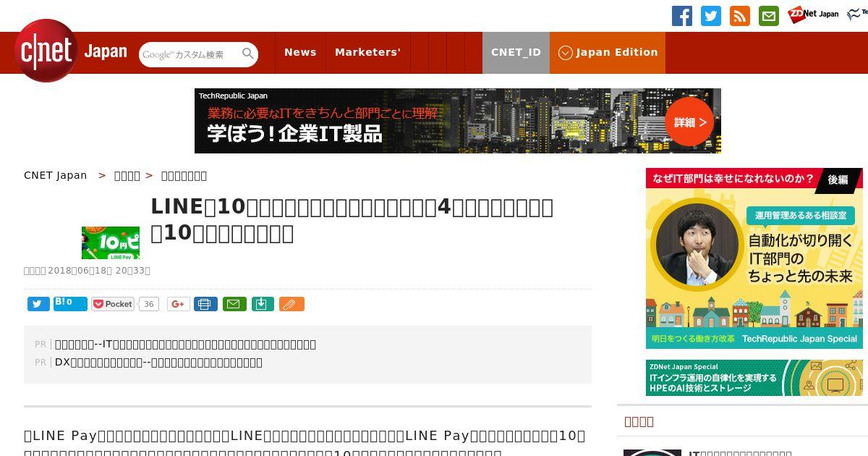Open the ZDNet Japan Special HPE ad
This screenshot has width=868, height=456.
pyautogui.click(x=754, y=378)
